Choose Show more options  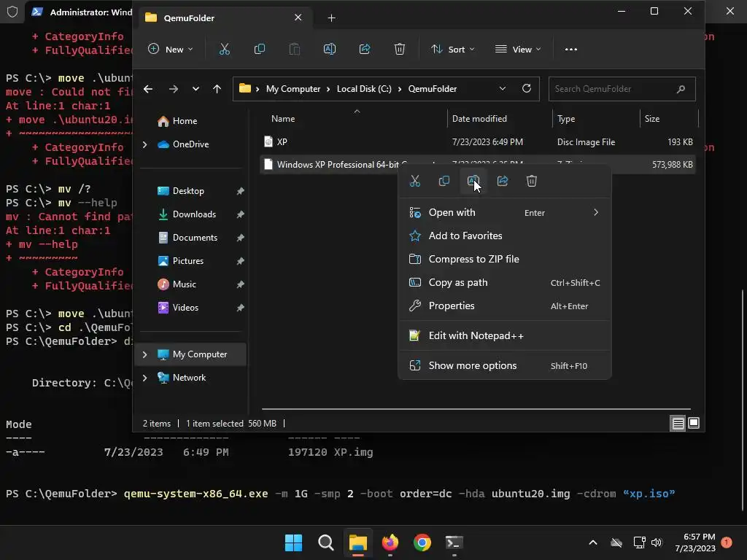point(505,366)
